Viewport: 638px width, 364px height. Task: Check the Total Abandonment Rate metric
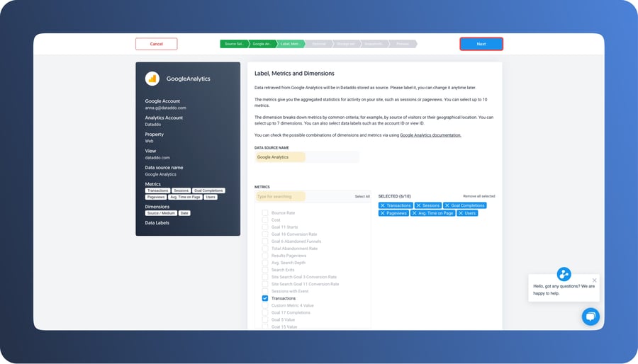[x=265, y=249]
